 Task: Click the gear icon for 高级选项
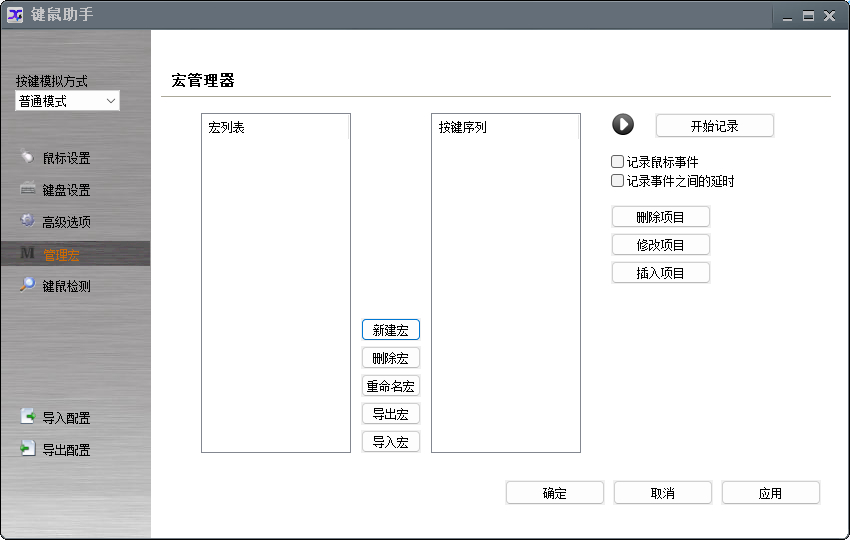pyautogui.click(x=27, y=220)
